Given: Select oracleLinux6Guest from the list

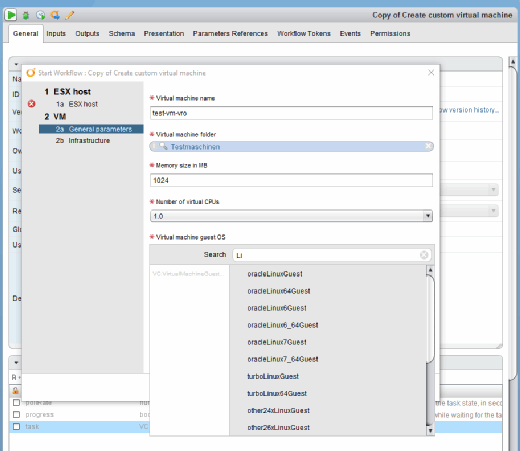Looking at the screenshot, I should click(277, 308).
